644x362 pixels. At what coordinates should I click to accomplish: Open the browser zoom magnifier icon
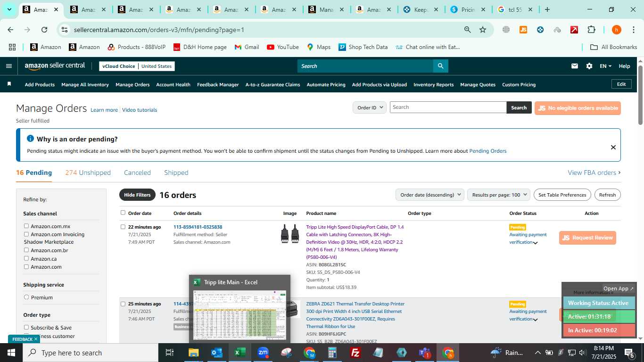click(x=467, y=30)
